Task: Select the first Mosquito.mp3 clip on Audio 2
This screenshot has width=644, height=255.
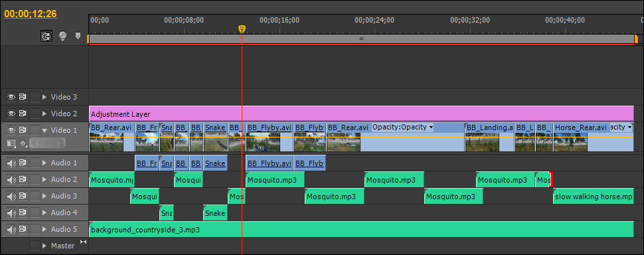Action: click(x=112, y=179)
